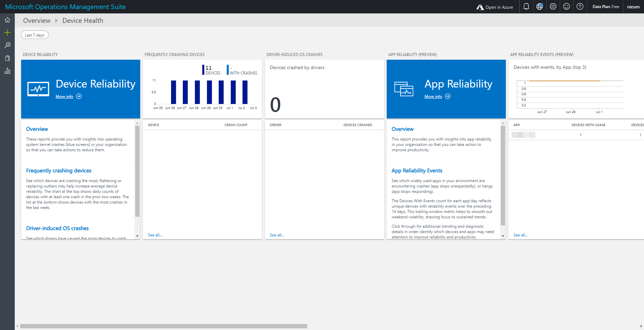Click Device Health breadcrumb
Image resolution: width=644 pixels, height=330 pixels.
point(83,20)
